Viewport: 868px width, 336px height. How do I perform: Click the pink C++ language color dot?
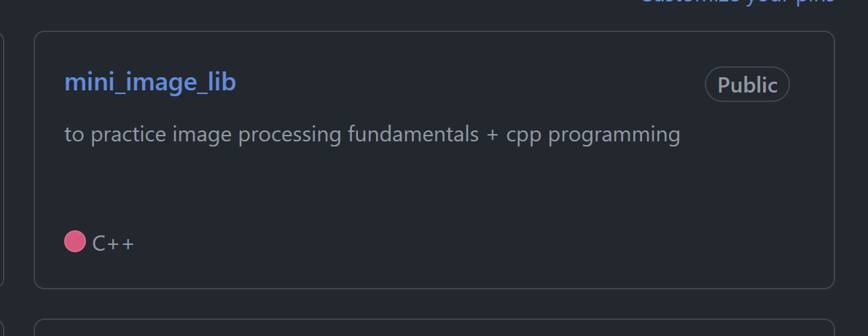(75, 241)
